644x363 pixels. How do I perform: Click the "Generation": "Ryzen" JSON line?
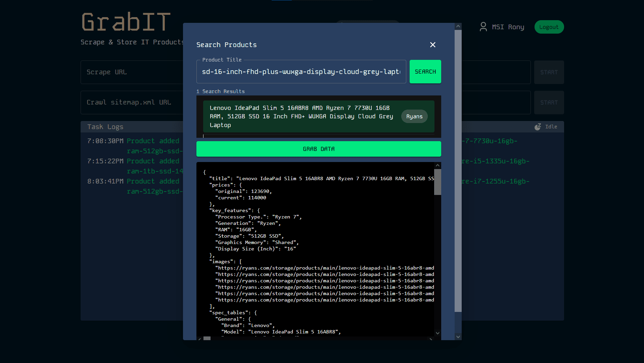(x=248, y=223)
